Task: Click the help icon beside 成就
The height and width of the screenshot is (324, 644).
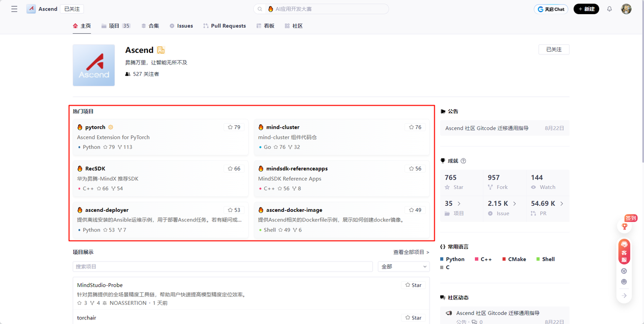Action: 463,161
